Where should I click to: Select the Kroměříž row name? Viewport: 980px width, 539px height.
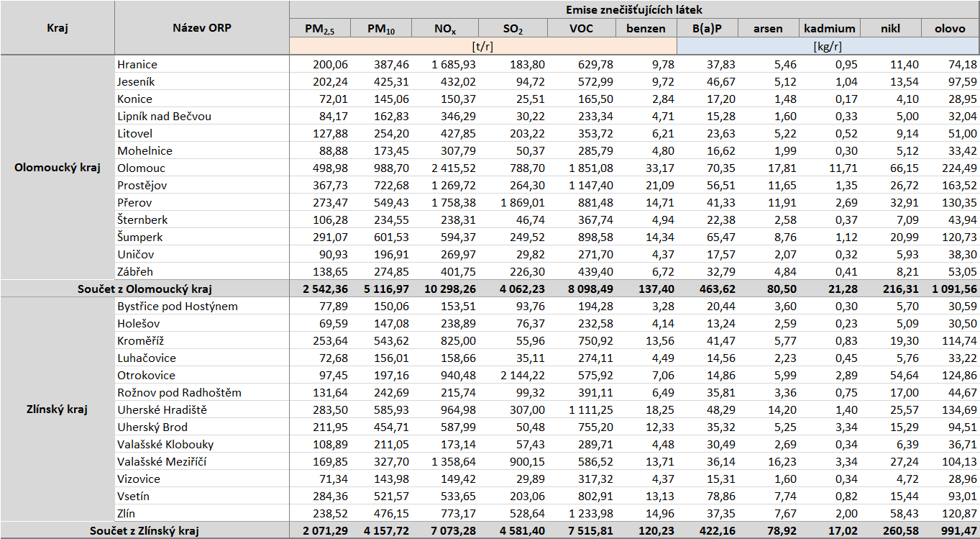[139, 340]
